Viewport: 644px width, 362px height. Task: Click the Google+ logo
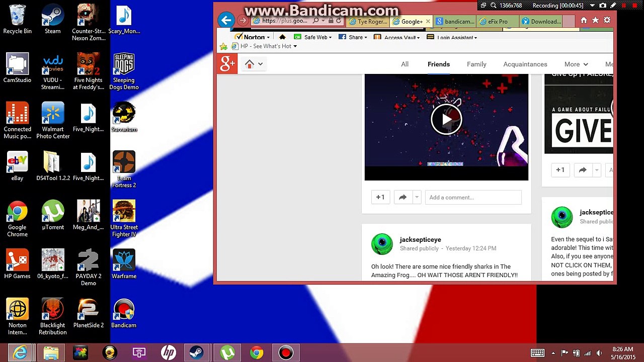coord(227,64)
